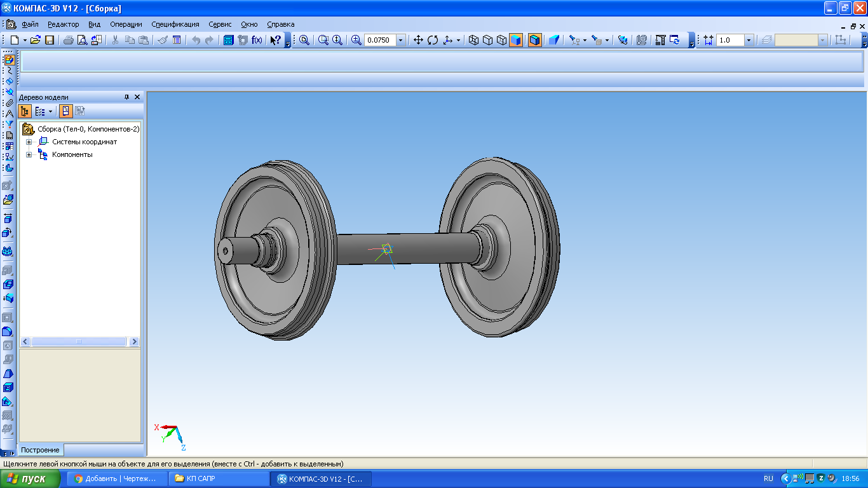Print the document with the printer icon
This screenshot has width=868, height=488.
pyautogui.click(x=68, y=40)
